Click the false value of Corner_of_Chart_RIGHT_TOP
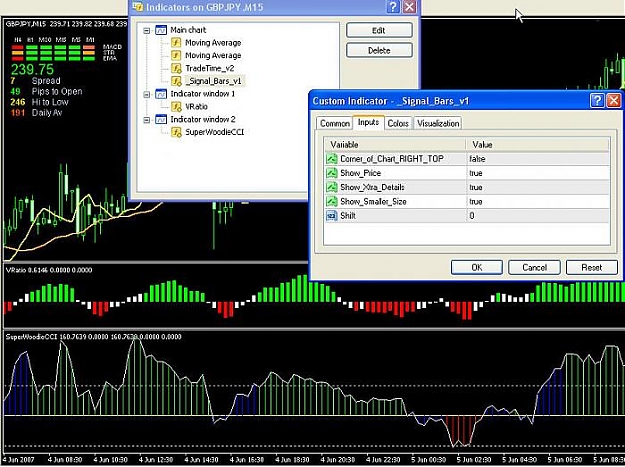 click(x=477, y=159)
